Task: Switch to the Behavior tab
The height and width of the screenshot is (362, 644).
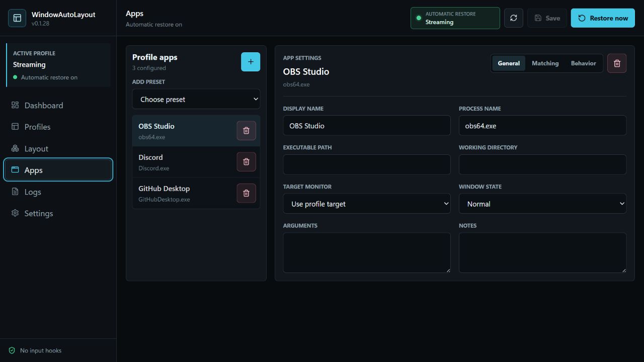Action: (583, 63)
